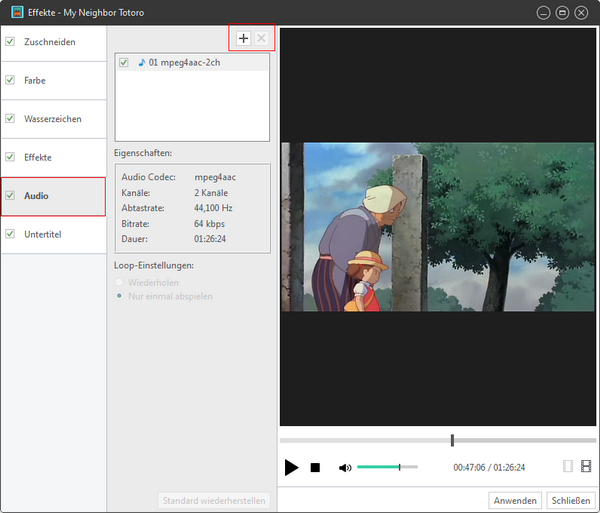Select the Wiederholen radio option
The image size is (600, 513).
pos(119,282)
